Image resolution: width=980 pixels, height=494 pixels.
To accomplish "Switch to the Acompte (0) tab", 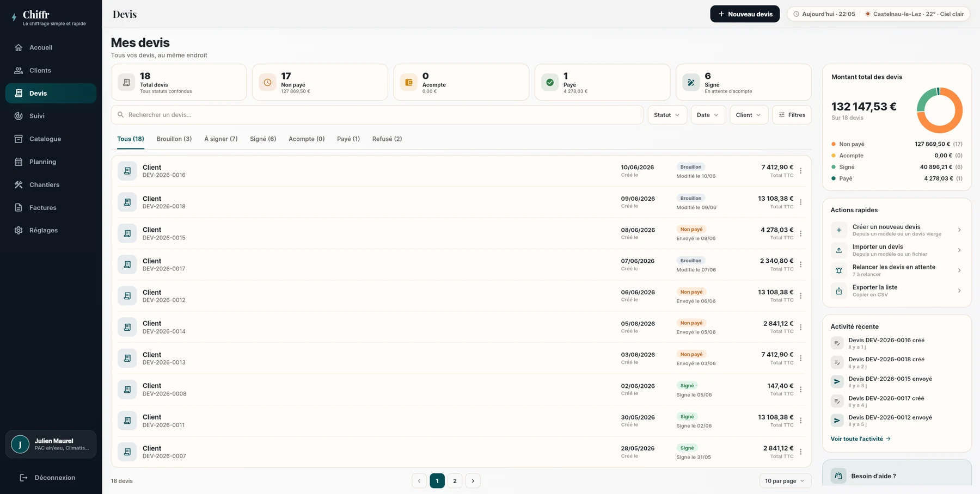I will (x=307, y=139).
